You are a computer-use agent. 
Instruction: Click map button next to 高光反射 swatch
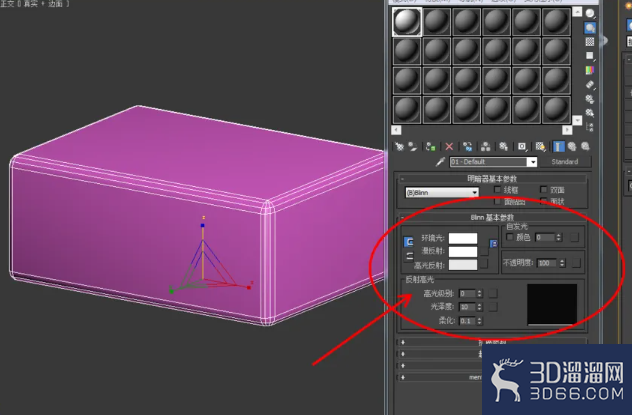click(x=484, y=264)
